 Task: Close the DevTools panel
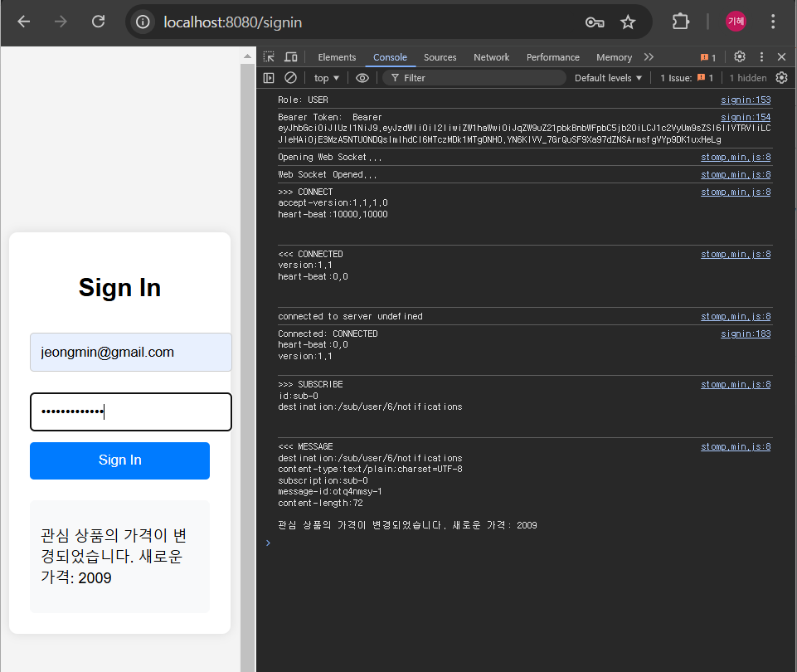point(781,57)
